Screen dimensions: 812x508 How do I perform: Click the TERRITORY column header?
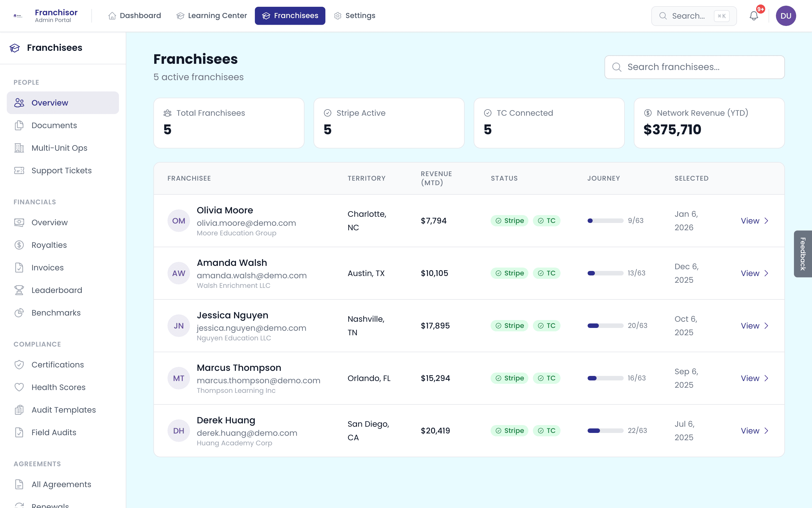point(367,178)
